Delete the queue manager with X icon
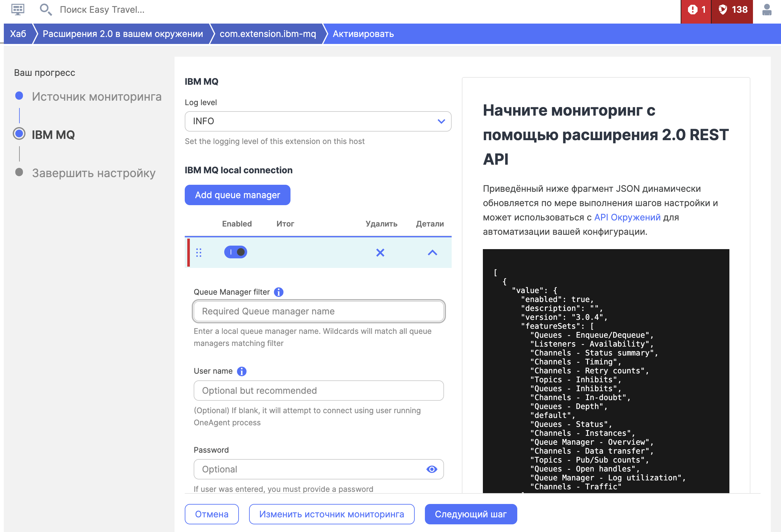 [380, 252]
